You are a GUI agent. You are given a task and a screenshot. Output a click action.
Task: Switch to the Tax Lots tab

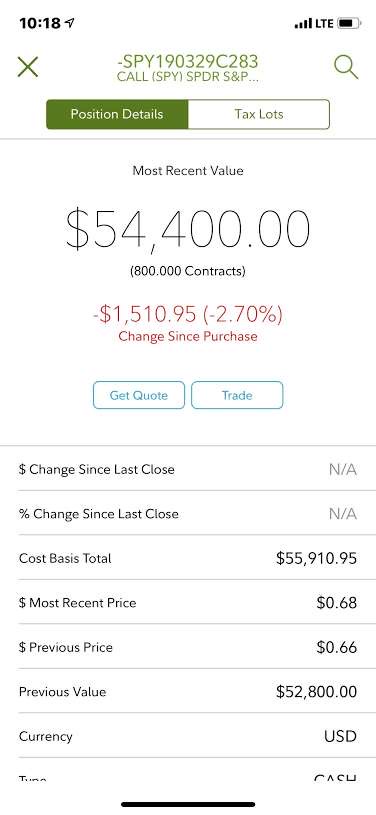click(x=258, y=114)
